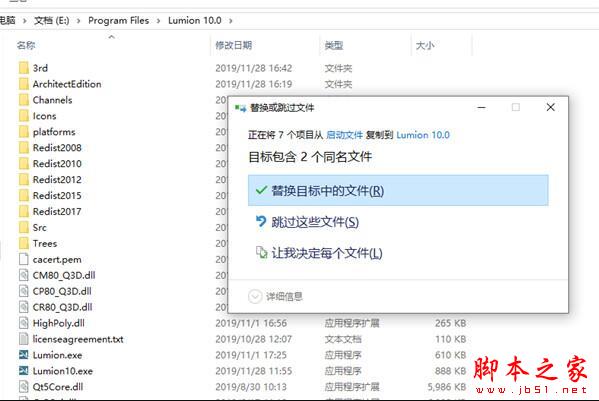Select the Lumion.exe application icon
This screenshot has width=599, height=401.
(24, 355)
